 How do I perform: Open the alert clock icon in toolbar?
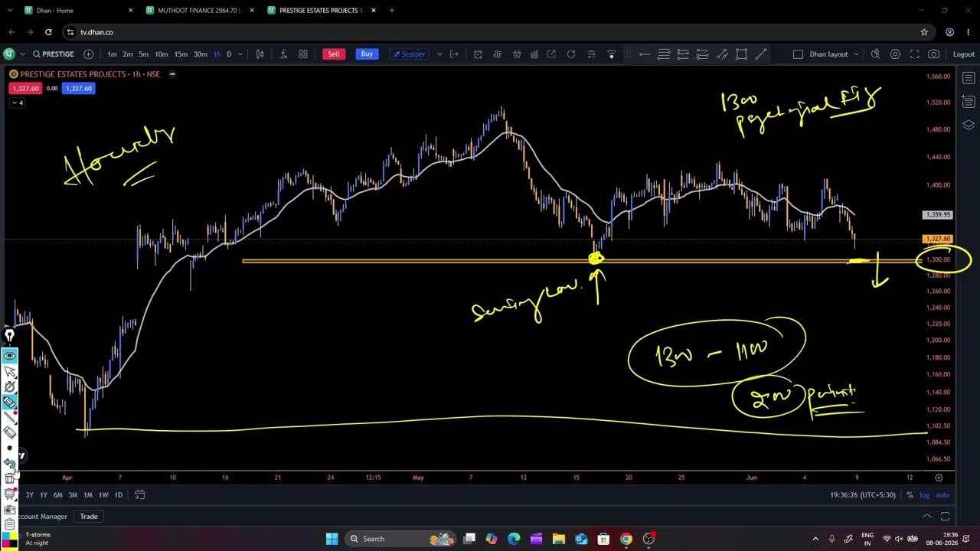[x=478, y=54]
